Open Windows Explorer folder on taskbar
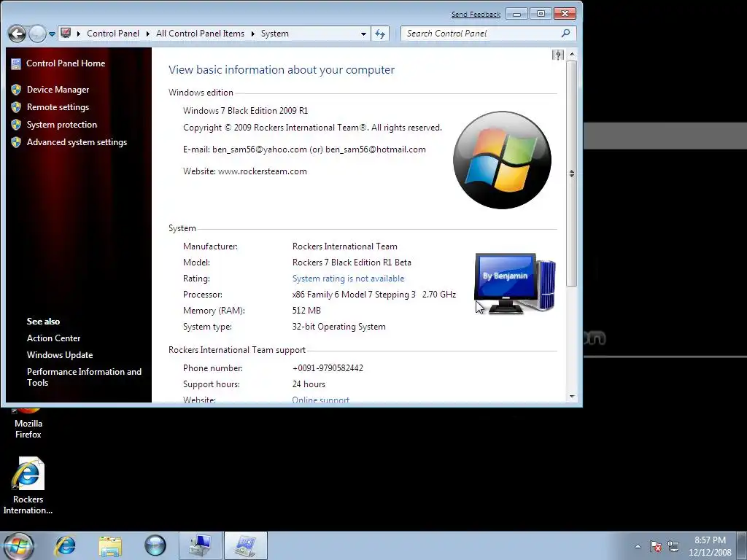The image size is (747, 560). pyautogui.click(x=111, y=546)
